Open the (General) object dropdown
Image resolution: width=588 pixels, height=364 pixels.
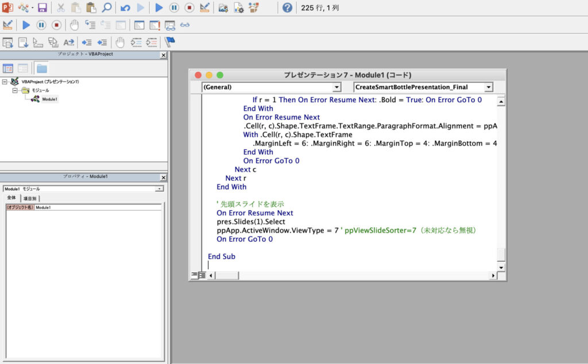click(336, 87)
